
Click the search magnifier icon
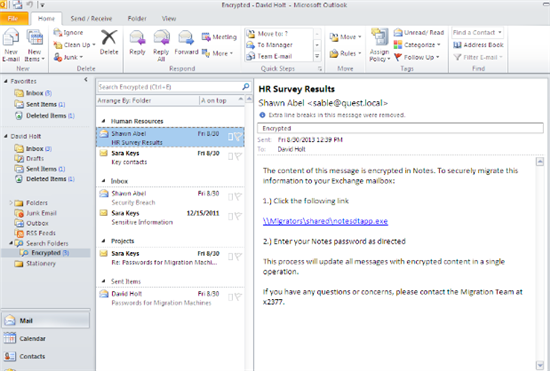click(x=246, y=86)
